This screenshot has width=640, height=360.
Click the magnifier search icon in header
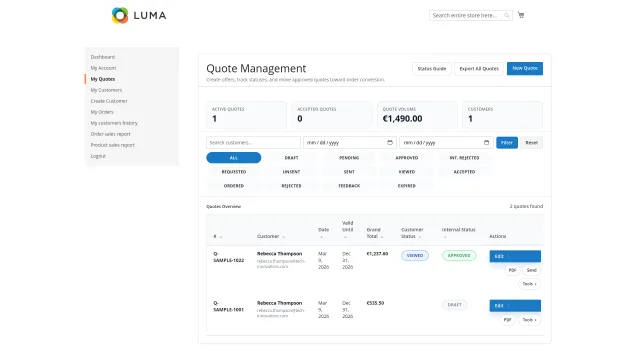(507, 16)
